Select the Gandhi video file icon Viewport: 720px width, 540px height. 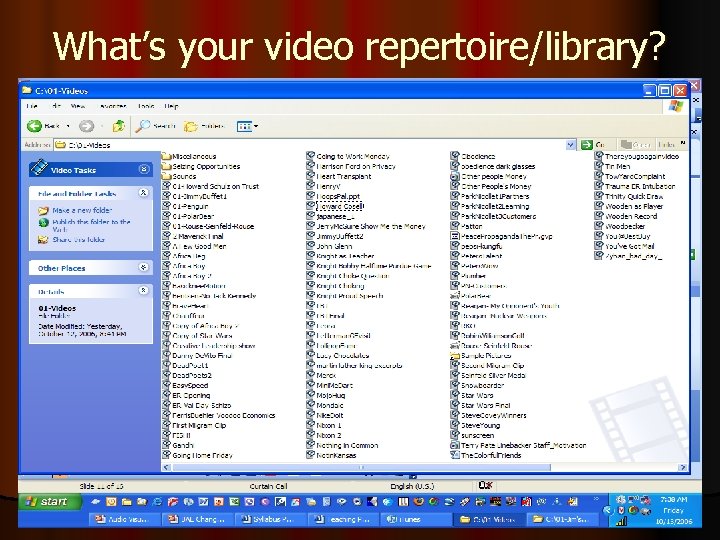(167, 445)
